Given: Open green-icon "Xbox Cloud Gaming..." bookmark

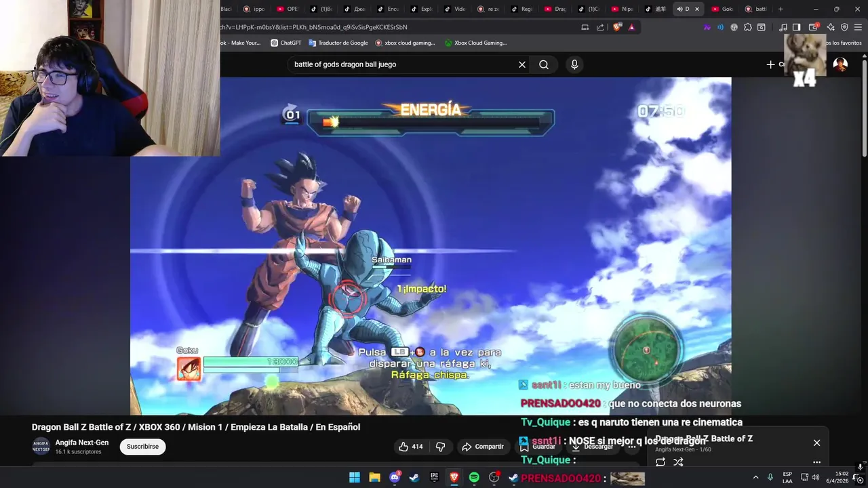Looking at the screenshot, I should point(475,43).
